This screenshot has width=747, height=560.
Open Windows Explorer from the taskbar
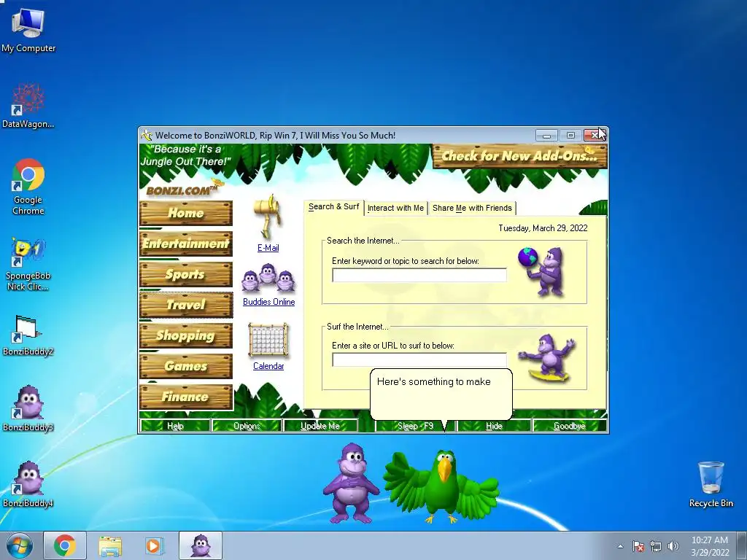coord(110,545)
